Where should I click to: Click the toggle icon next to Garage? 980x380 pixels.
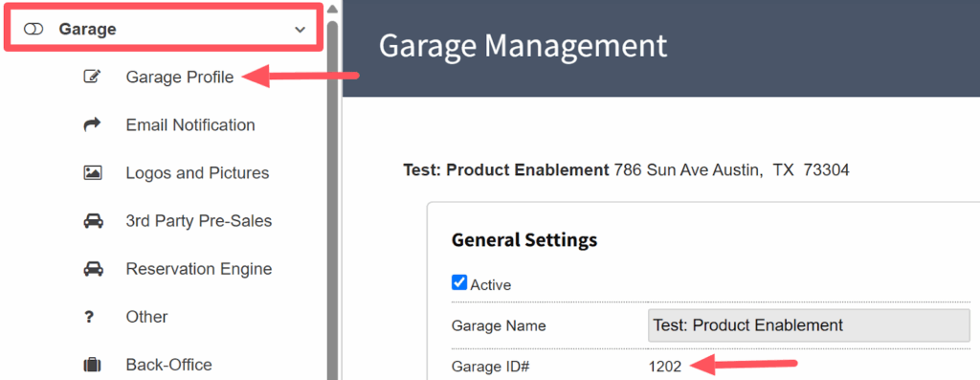click(x=33, y=30)
